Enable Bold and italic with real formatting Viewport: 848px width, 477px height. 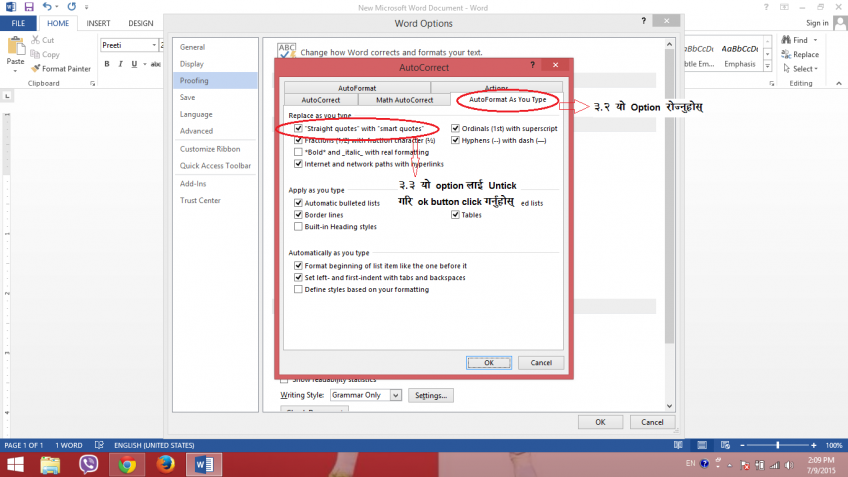click(298, 152)
